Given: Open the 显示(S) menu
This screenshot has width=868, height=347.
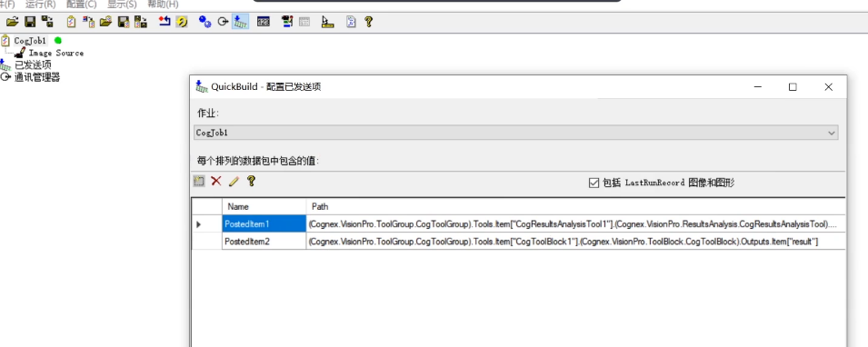Looking at the screenshot, I should point(122,5).
